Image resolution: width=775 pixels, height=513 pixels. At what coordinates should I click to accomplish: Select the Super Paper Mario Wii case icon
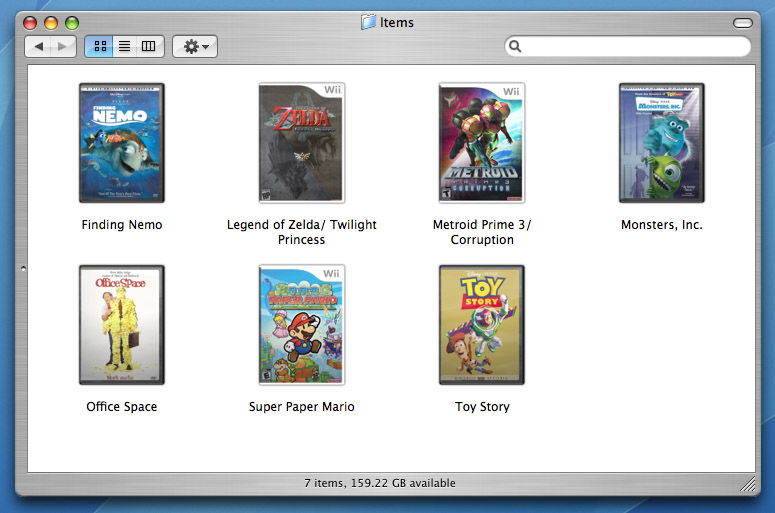[301, 325]
